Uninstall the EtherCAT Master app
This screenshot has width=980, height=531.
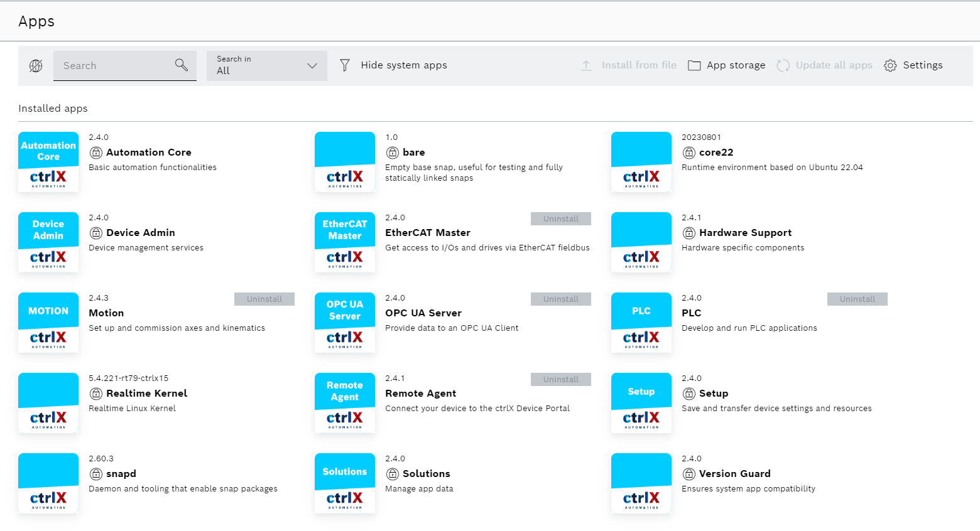[x=561, y=219]
